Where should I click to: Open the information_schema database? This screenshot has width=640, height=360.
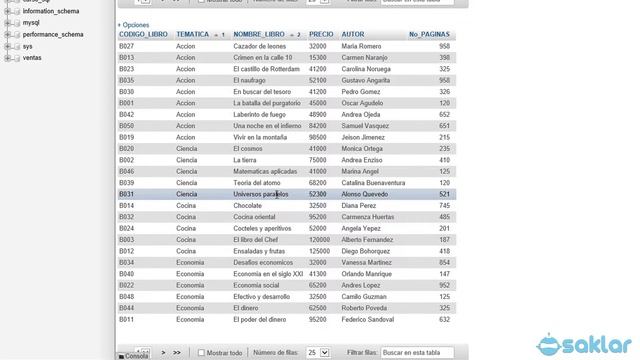[51, 11]
